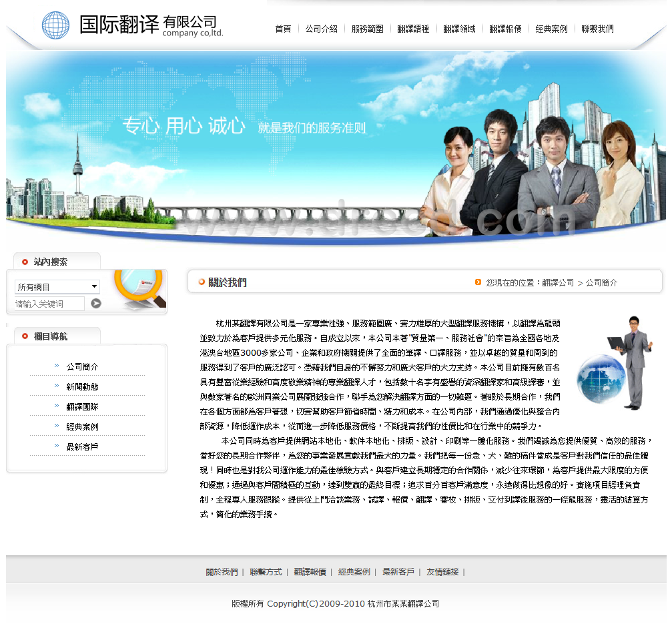Image resolution: width=672 pixels, height=624 pixels.
Task: Click 公司簡介 in the breadcrumb
Action: pyautogui.click(x=602, y=283)
